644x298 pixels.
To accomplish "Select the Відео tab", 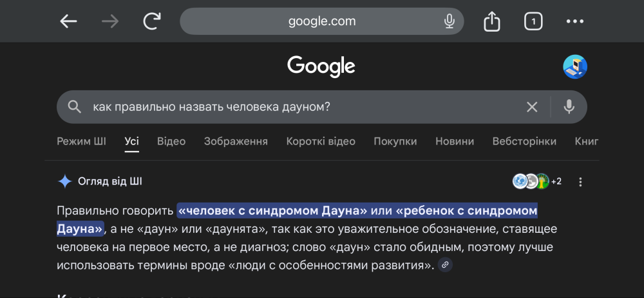I will (171, 141).
